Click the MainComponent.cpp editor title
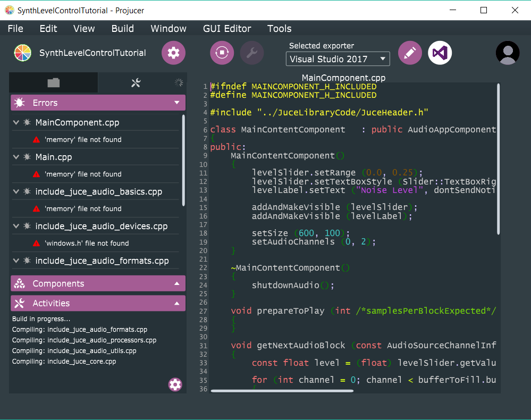The image size is (531, 420). [x=343, y=78]
